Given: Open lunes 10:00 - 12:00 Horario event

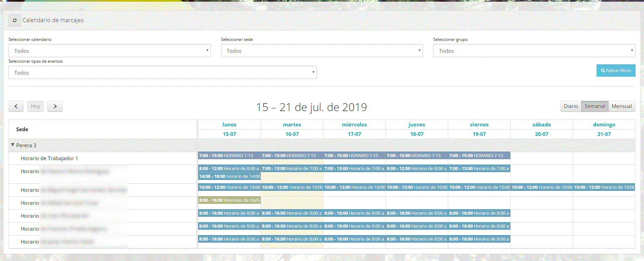Looking at the screenshot, I should (229, 187).
